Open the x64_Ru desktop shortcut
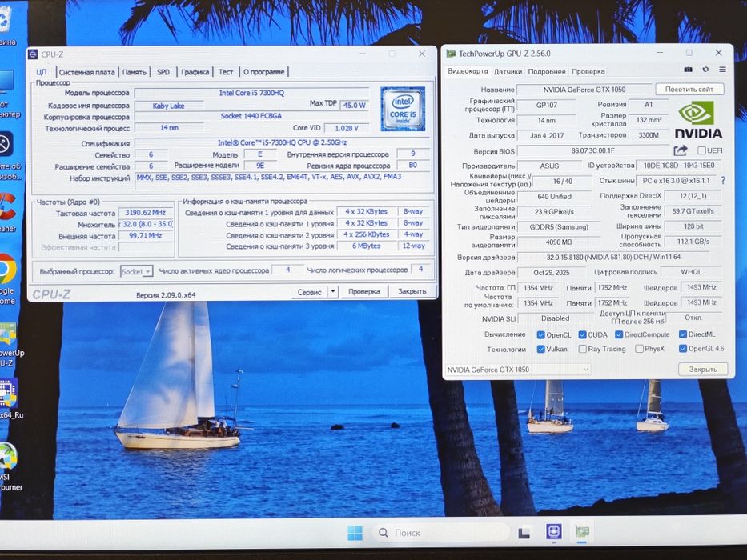747x560 pixels. point(10,398)
